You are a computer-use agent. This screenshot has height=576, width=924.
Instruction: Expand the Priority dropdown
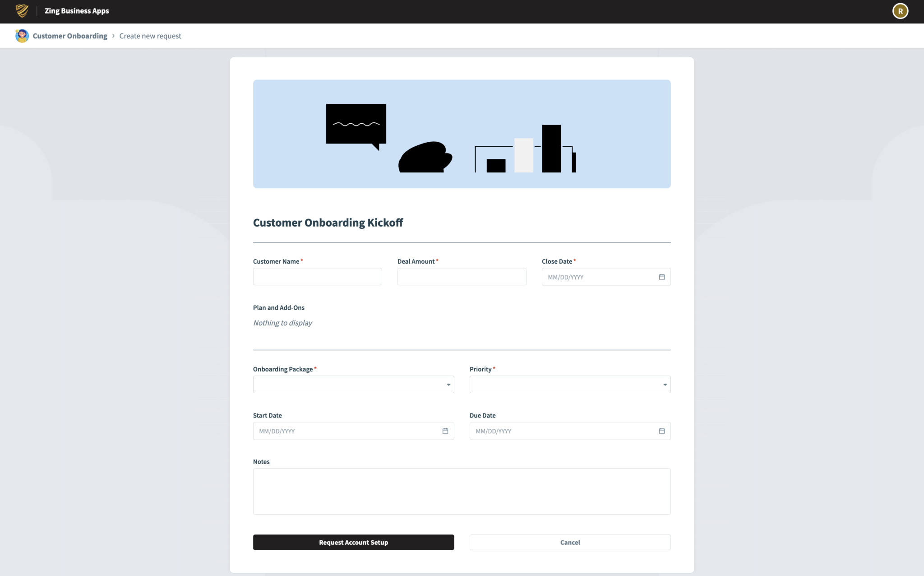[x=665, y=384]
